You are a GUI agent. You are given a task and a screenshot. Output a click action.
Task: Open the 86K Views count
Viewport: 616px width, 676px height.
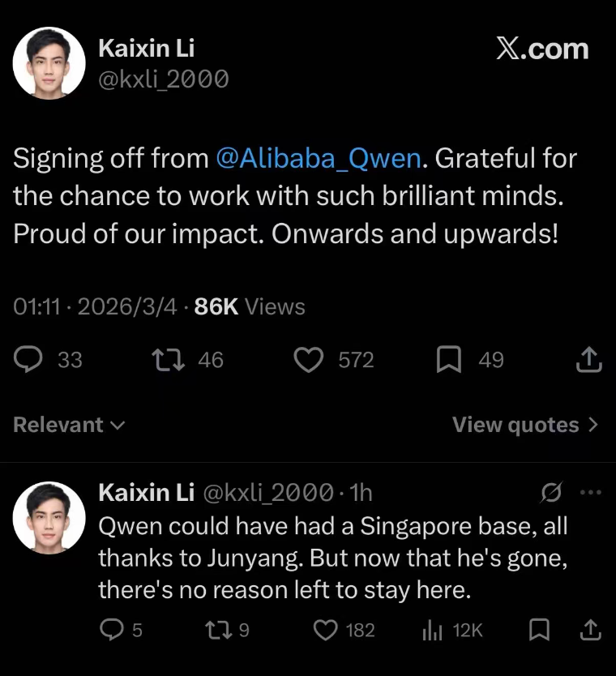[x=250, y=306]
